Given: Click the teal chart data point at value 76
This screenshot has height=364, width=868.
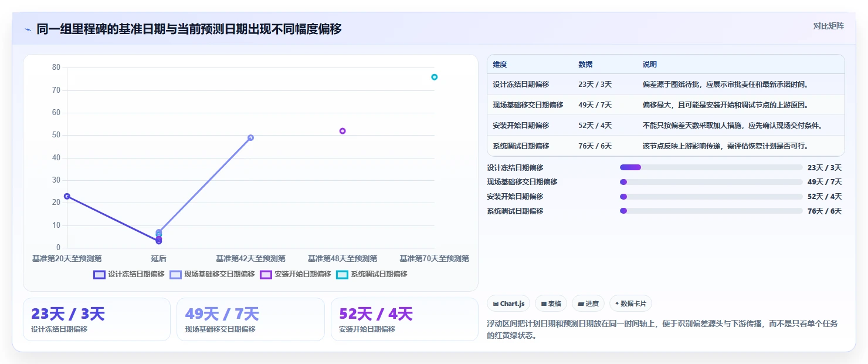Looking at the screenshot, I should pyautogui.click(x=435, y=77).
